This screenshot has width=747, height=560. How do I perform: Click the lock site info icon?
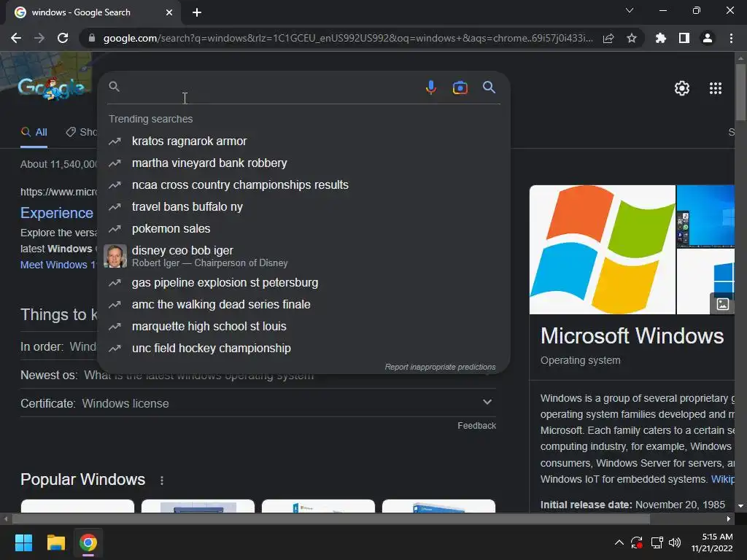(92, 38)
